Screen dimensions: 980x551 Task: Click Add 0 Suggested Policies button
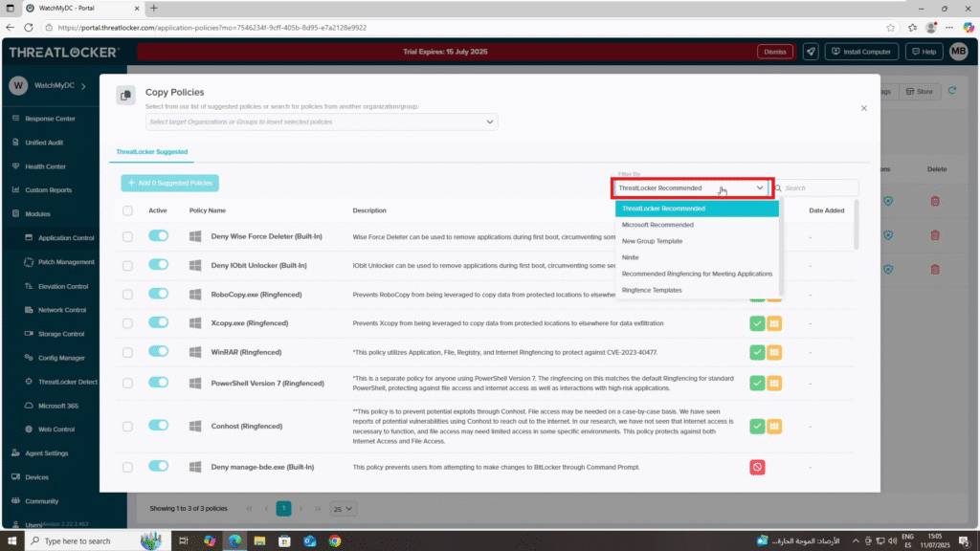coord(170,183)
